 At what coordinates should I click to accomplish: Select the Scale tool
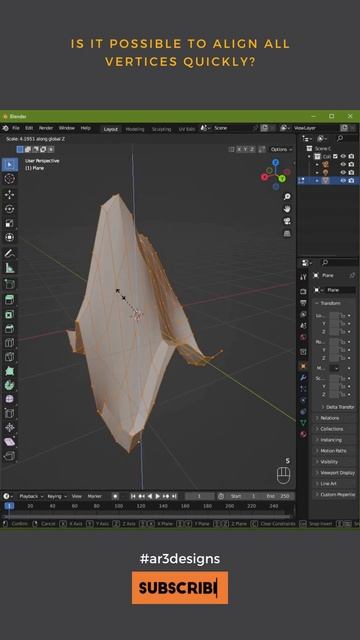pos(9,223)
